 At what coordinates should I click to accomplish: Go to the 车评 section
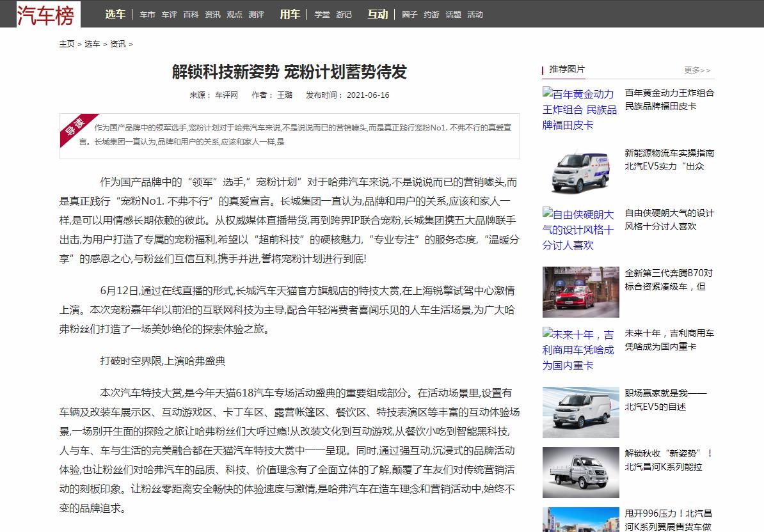(169, 15)
